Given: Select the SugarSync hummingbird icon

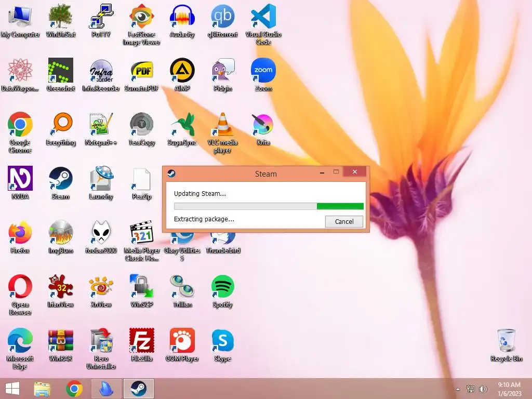Looking at the screenshot, I should point(182,129).
